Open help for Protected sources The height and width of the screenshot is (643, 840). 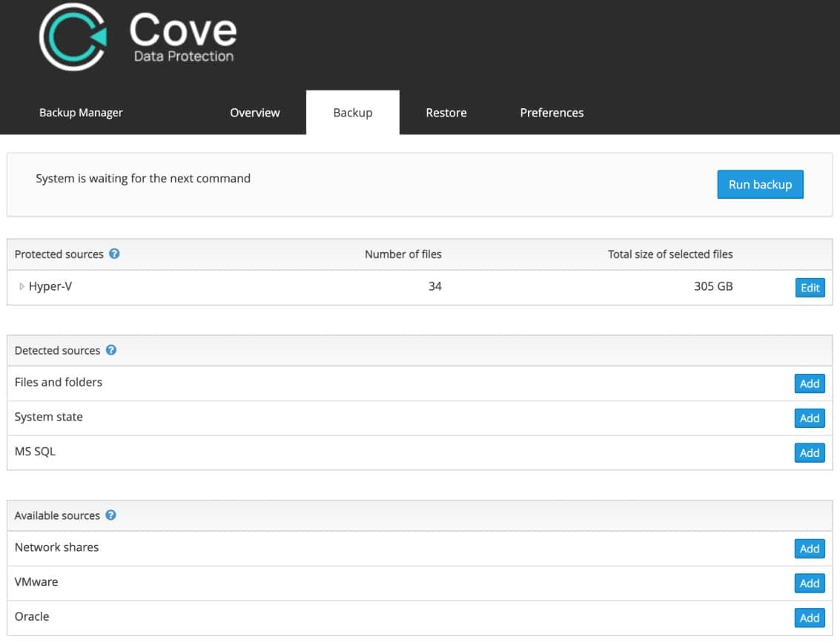tap(114, 254)
